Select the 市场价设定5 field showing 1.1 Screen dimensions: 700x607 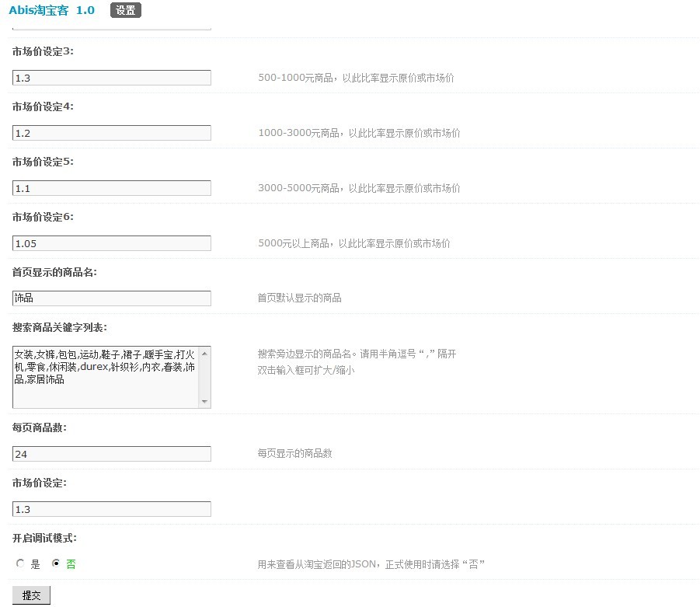point(112,188)
